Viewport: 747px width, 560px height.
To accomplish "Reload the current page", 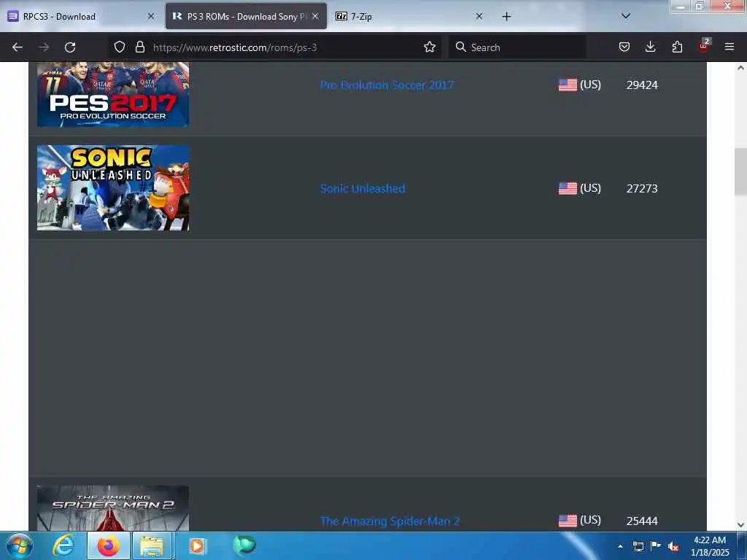I will (70, 47).
